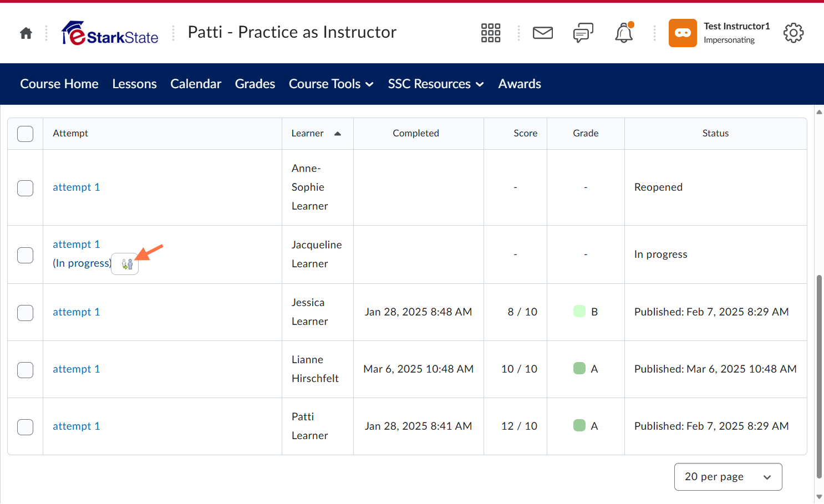Open Patti Learner's attempt 1 link
824x504 pixels.
(x=77, y=426)
